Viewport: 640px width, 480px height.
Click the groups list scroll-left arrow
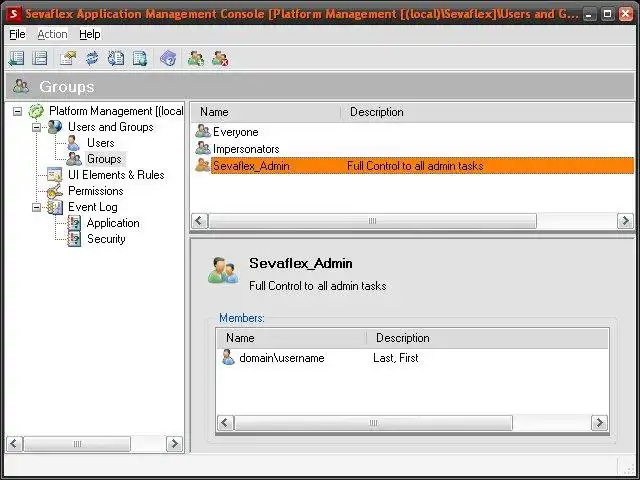199,221
